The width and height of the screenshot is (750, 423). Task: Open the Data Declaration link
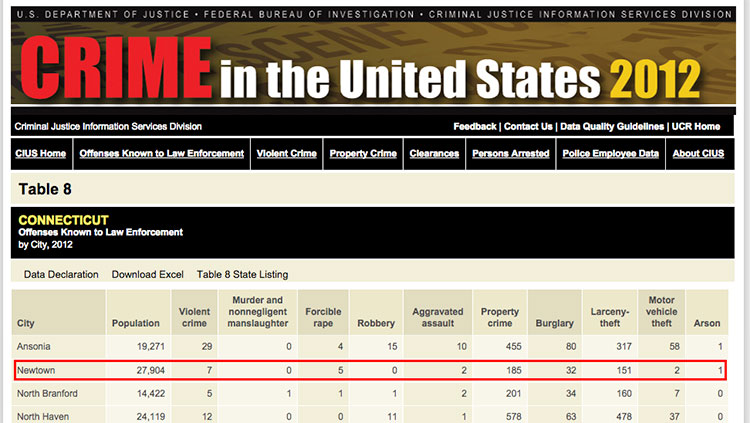coord(61,274)
